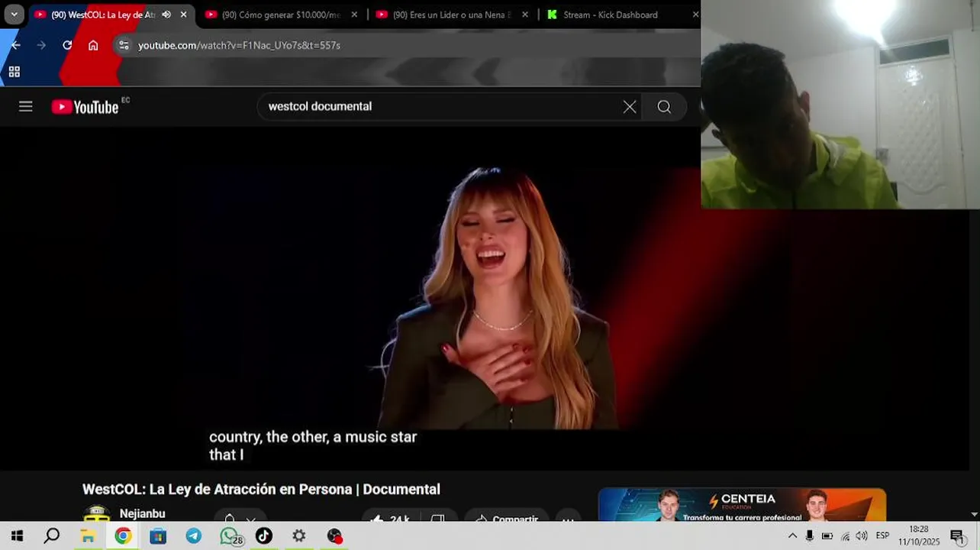Go to the YouTube home logo
This screenshot has height=550, width=980.
[85, 107]
